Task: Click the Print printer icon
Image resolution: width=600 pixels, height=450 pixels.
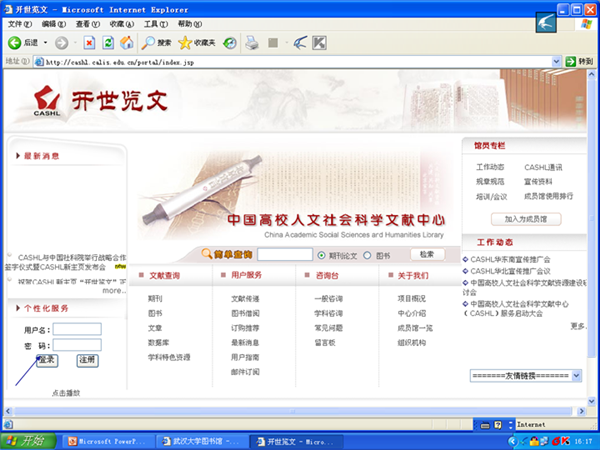Action: coord(252,43)
